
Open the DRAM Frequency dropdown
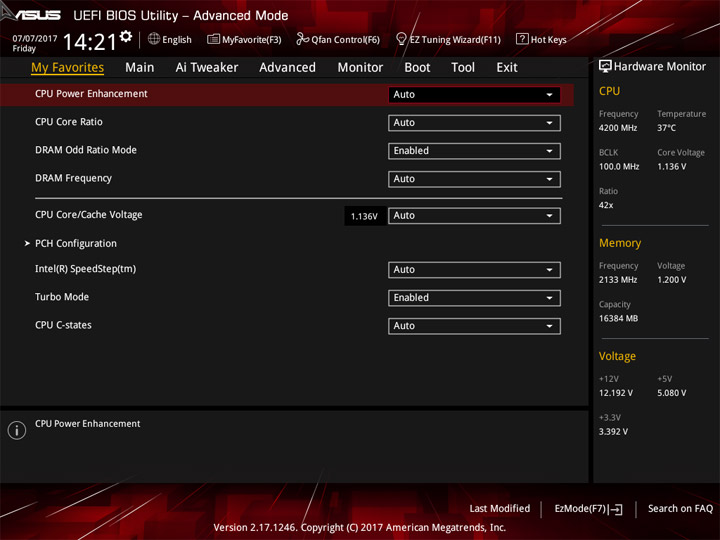(474, 179)
